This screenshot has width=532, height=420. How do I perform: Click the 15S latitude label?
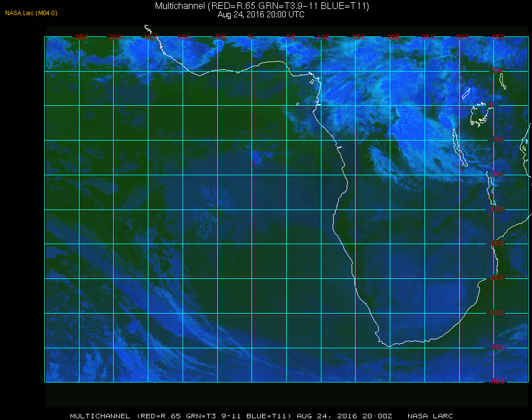(x=497, y=209)
